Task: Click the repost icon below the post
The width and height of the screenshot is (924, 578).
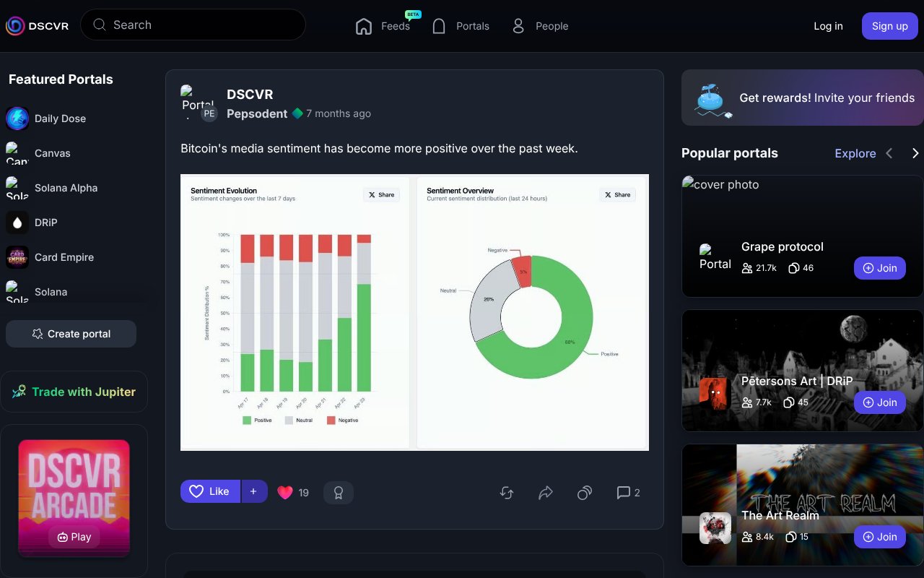Action: 506,492
